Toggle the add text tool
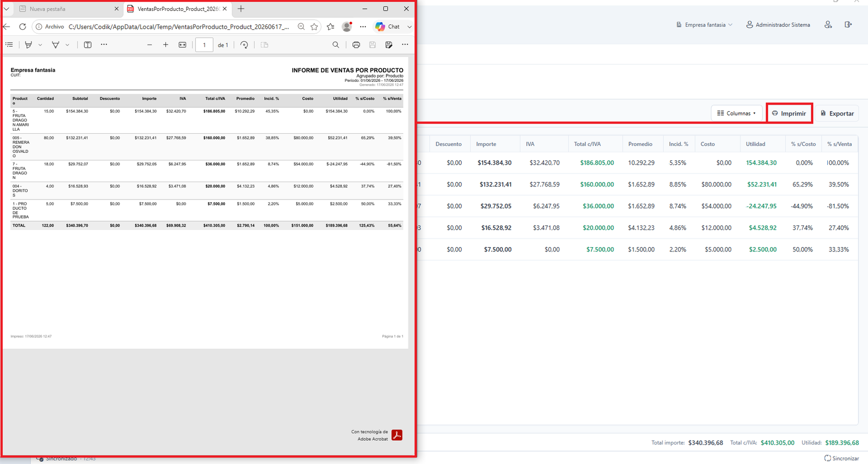Image resolution: width=868 pixels, height=464 pixels. 87,45
